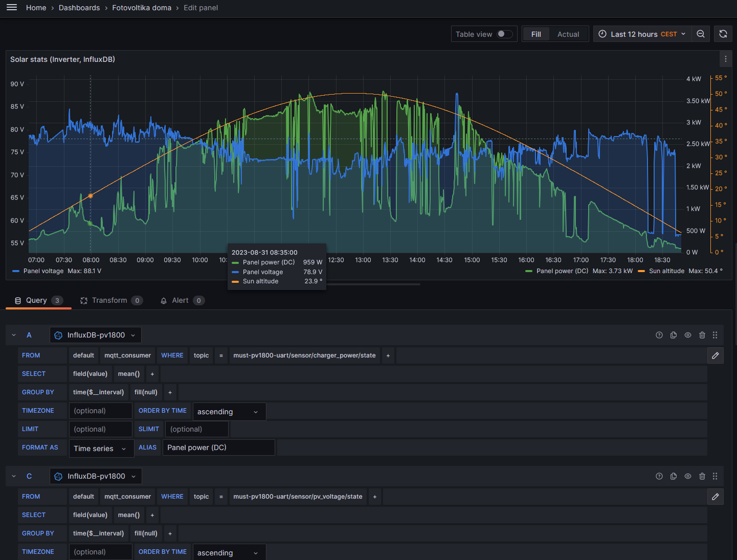Duplicate query A

pyautogui.click(x=674, y=335)
